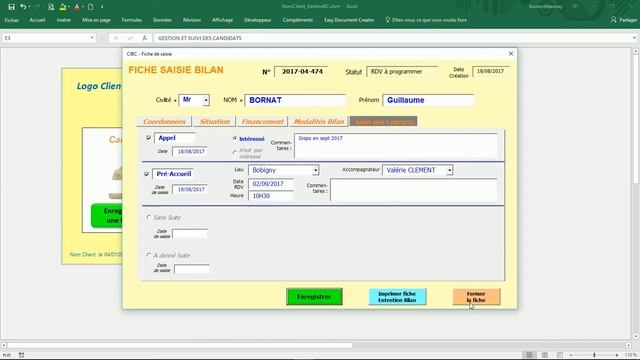
Task: Click the Statut field 'RDV à programmer'
Action: point(402,71)
